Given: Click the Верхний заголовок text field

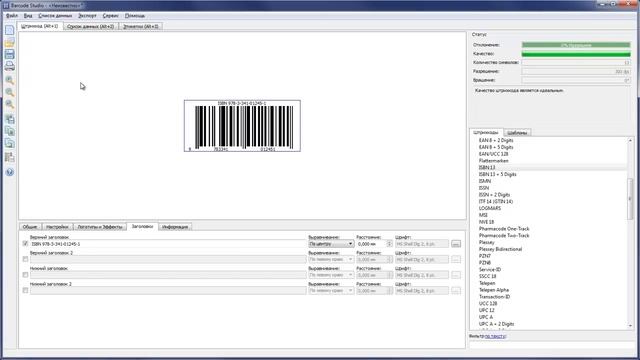Looking at the screenshot, I should (x=168, y=244).
